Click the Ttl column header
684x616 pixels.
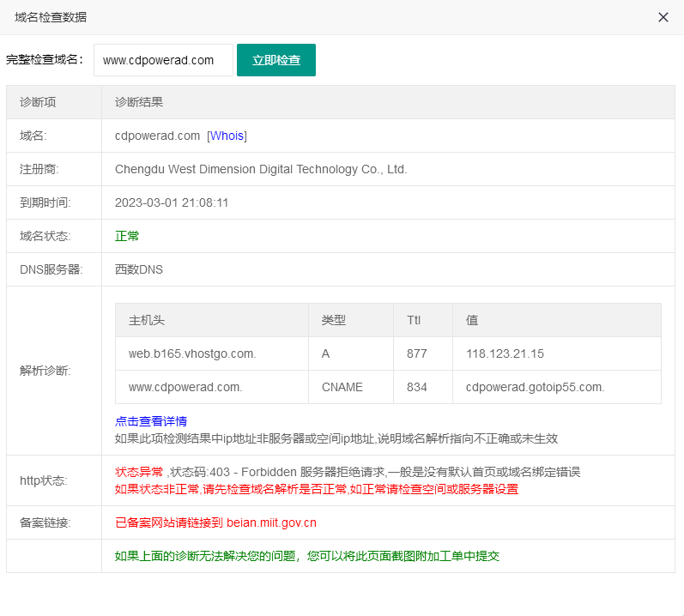pos(414,320)
